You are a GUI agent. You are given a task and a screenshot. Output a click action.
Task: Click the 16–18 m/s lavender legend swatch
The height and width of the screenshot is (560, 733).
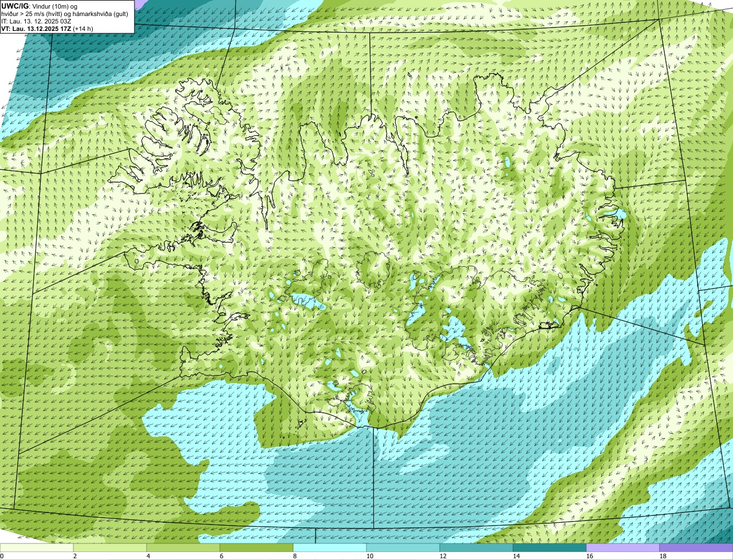pyautogui.click(x=623, y=547)
